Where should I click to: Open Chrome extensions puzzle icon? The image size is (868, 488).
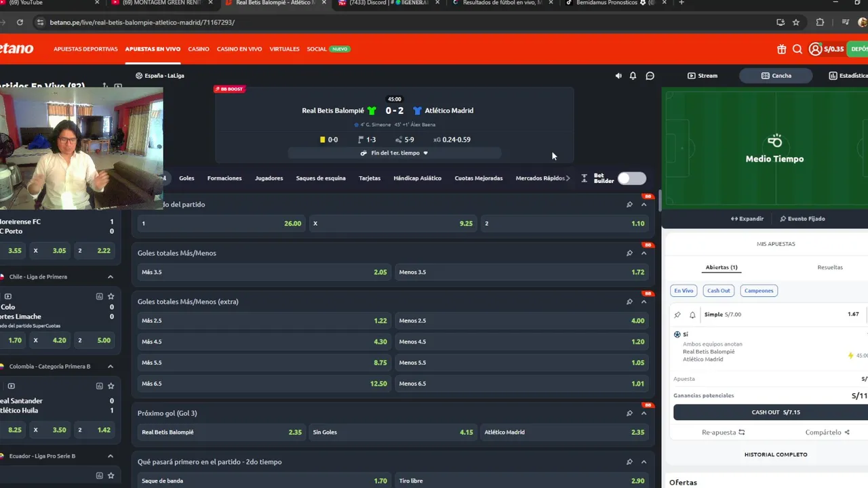point(820,22)
